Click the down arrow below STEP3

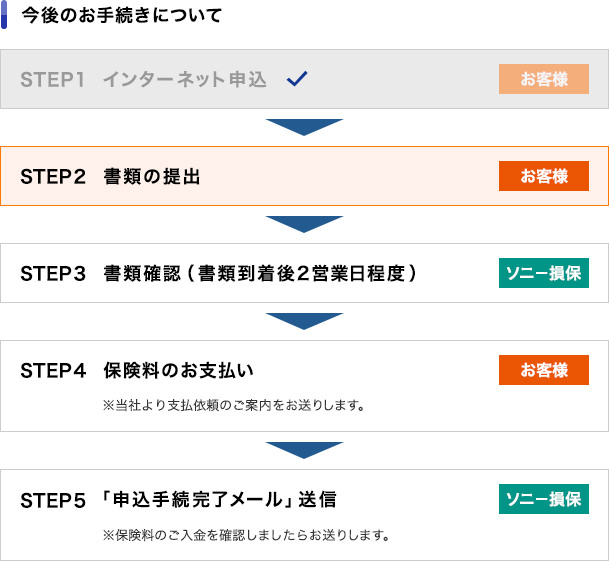[304, 321]
